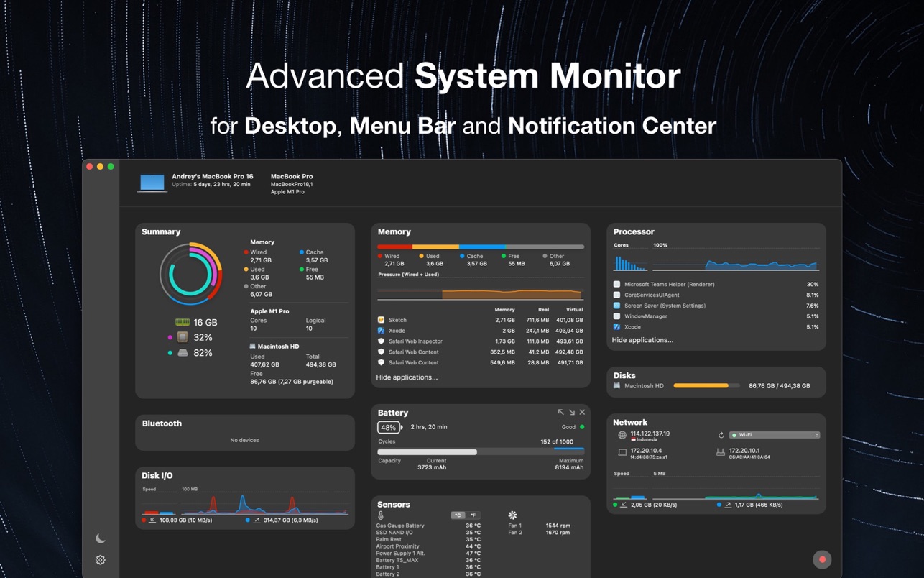Viewport: 924px width, 578px height.
Task: Click the globe icon for public IP
Action: click(622, 435)
